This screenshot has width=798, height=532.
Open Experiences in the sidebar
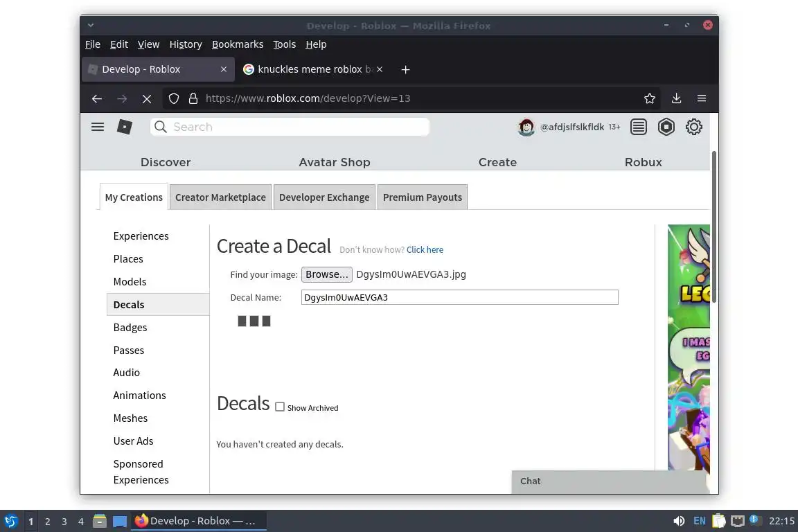[x=141, y=236]
